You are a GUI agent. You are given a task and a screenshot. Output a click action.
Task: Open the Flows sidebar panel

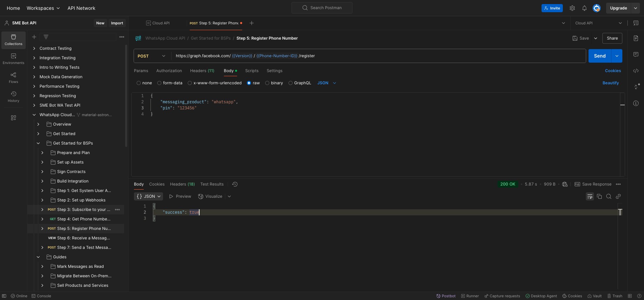[x=14, y=78]
